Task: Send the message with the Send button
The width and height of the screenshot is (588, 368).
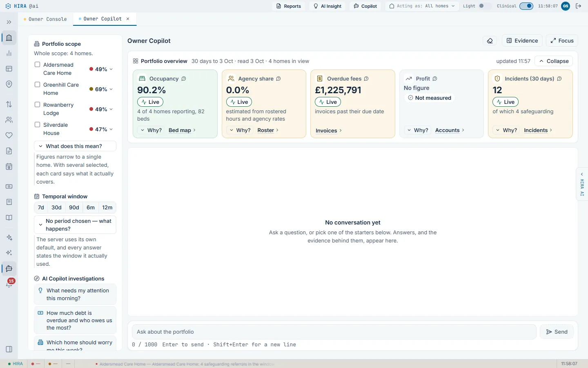Action: 557,332
